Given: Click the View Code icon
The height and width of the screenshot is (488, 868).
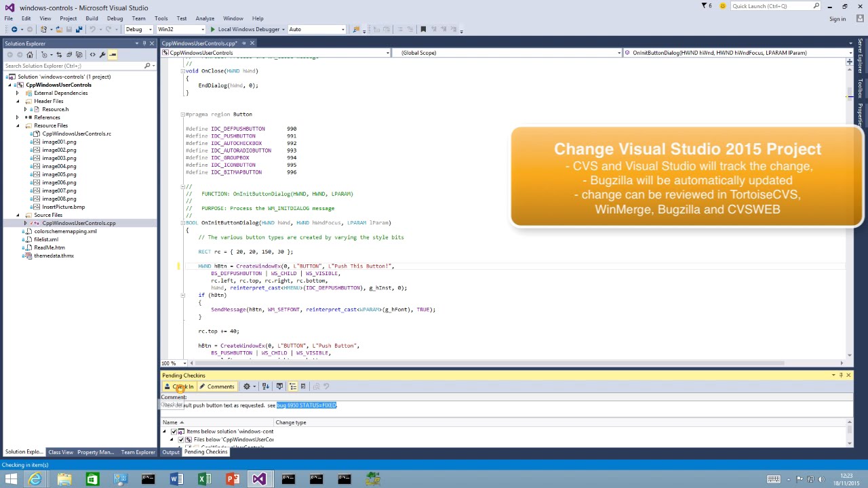Looking at the screenshot, I should click(92, 54).
